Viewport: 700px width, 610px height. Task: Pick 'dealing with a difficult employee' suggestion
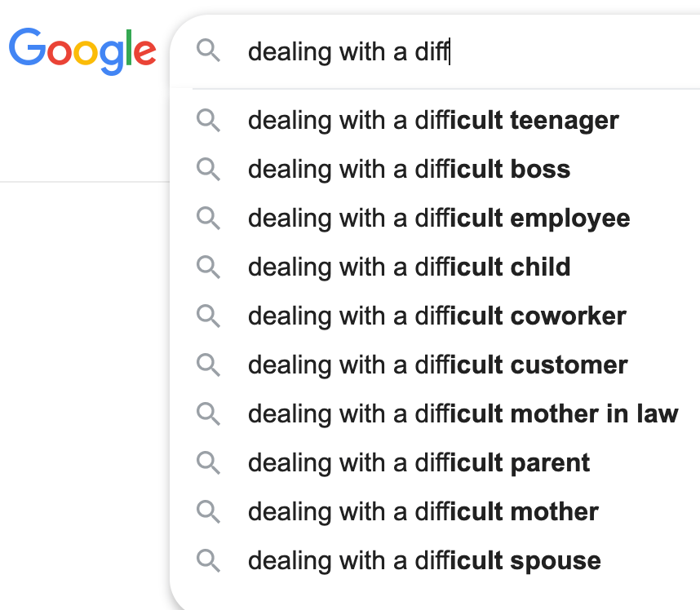[x=439, y=219]
